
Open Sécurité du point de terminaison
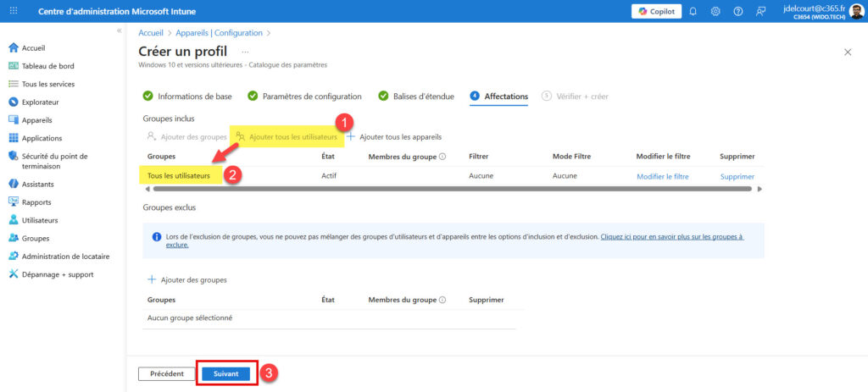(54, 161)
